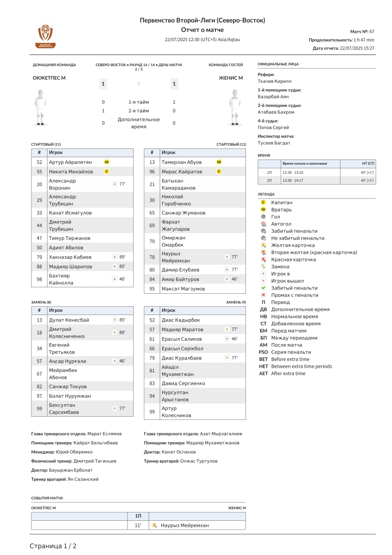The image size is (392, 555).
Task: Click the captain badge beside Мирас Кайратов
Action: coord(219,172)
